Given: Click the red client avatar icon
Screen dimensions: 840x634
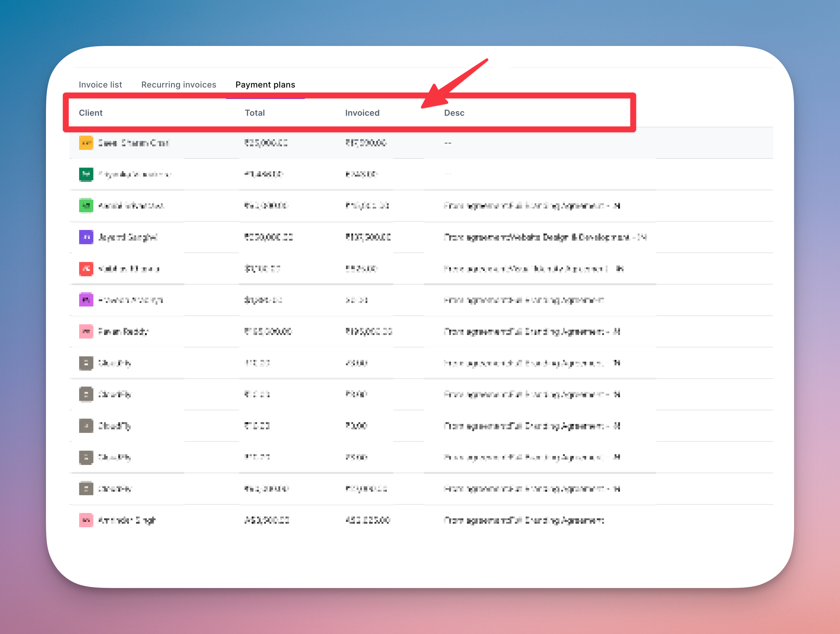Looking at the screenshot, I should point(86,268).
